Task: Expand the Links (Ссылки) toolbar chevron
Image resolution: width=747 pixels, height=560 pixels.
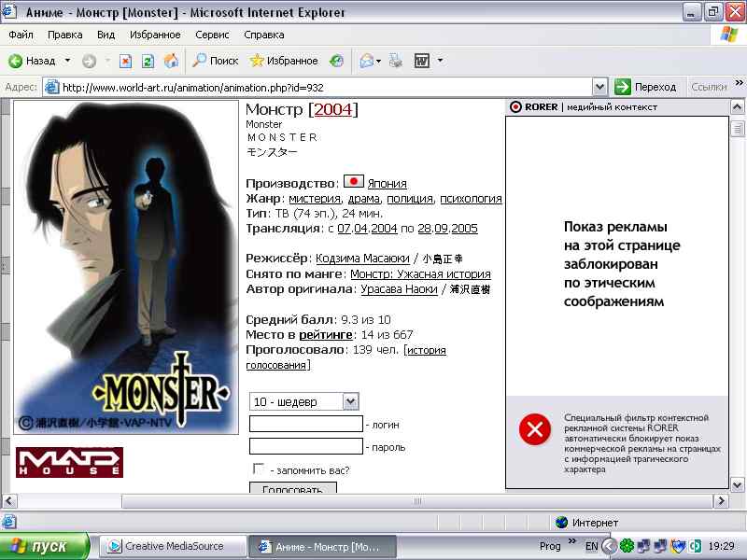Action: click(740, 83)
